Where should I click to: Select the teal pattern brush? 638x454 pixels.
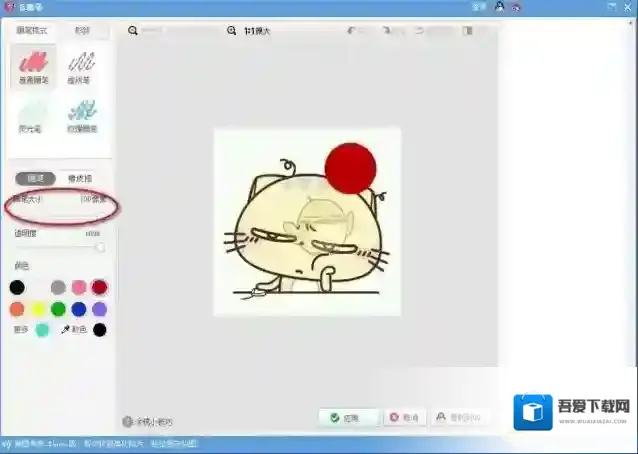click(x=81, y=116)
